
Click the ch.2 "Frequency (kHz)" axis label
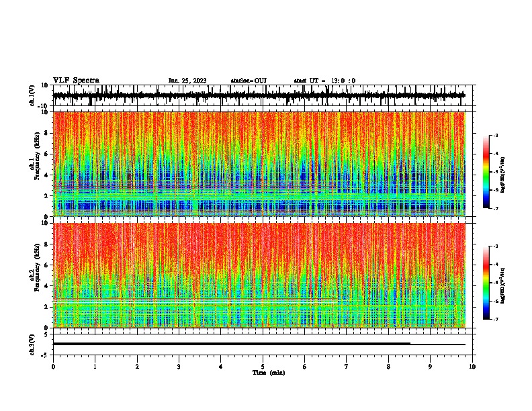[x=37, y=267]
